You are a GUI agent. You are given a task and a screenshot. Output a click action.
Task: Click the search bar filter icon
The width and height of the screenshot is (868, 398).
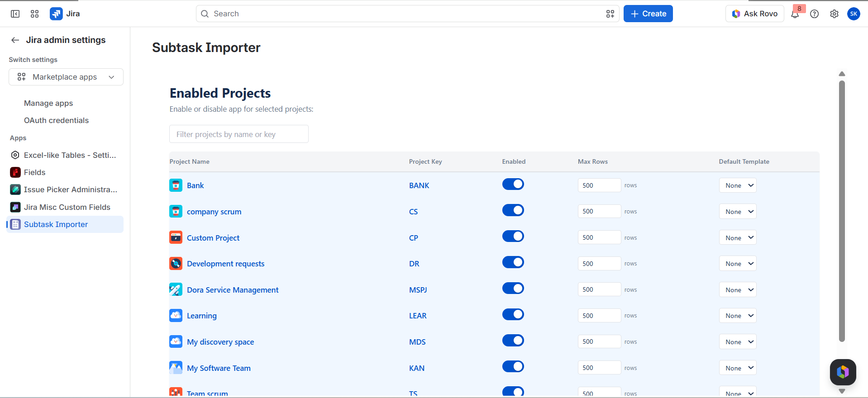click(610, 14)
